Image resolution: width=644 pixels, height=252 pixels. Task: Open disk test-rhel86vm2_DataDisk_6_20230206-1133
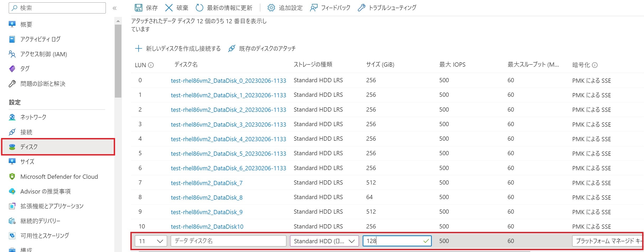click(x=228, y=168)
